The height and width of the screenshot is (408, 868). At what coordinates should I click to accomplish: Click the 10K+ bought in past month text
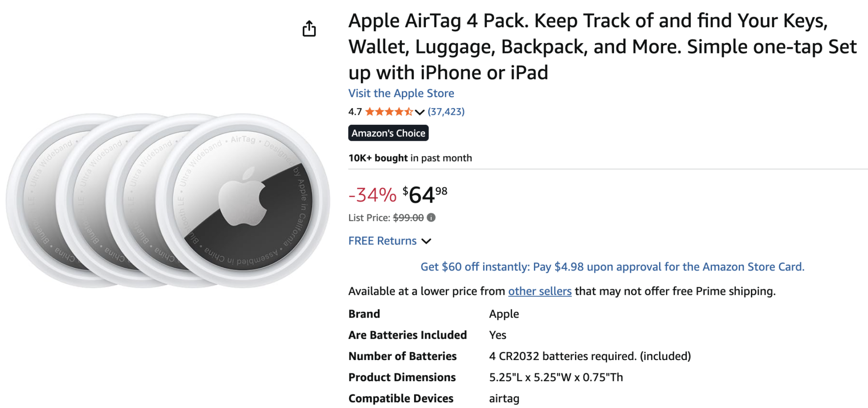click(410, 158)
